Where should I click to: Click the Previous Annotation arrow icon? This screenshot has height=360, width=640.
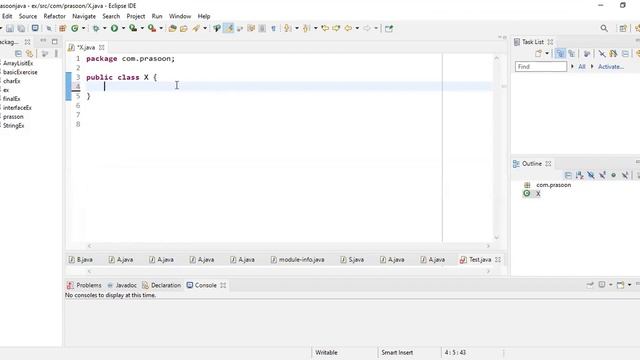[x=307, y=28]
